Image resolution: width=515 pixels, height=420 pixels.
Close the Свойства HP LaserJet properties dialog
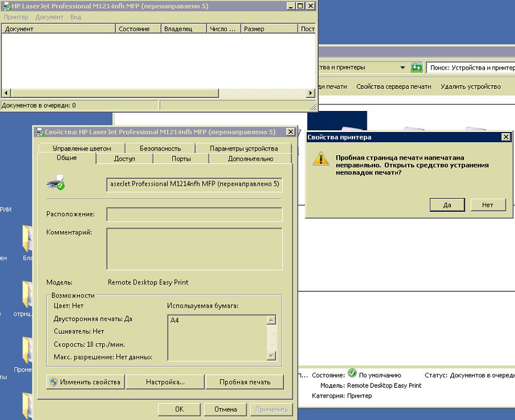291,131
